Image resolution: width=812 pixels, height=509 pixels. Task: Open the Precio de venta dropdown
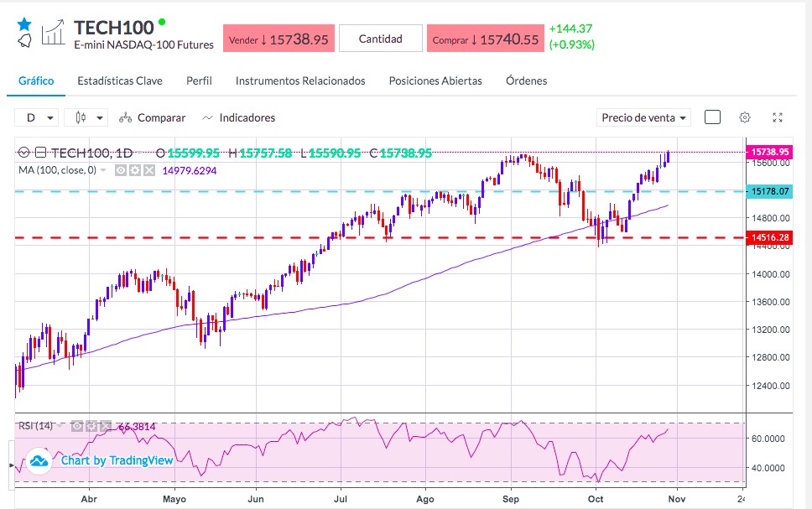coord(643,117)
